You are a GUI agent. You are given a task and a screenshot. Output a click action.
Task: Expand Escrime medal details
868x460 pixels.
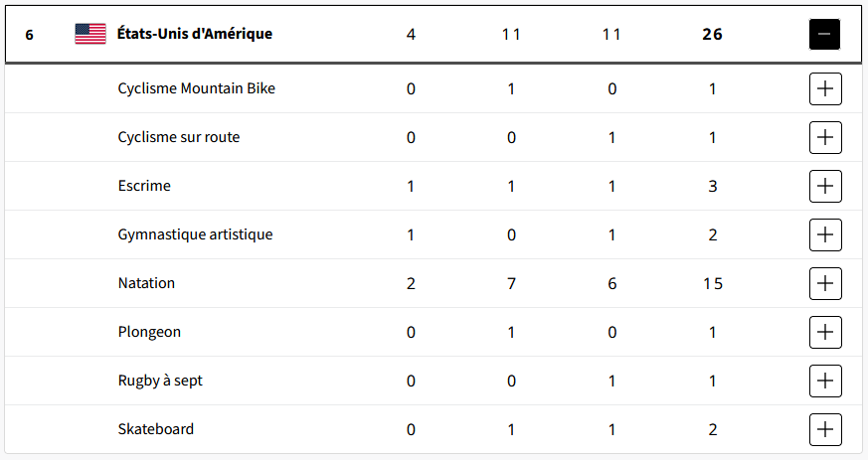pos(825,186)
